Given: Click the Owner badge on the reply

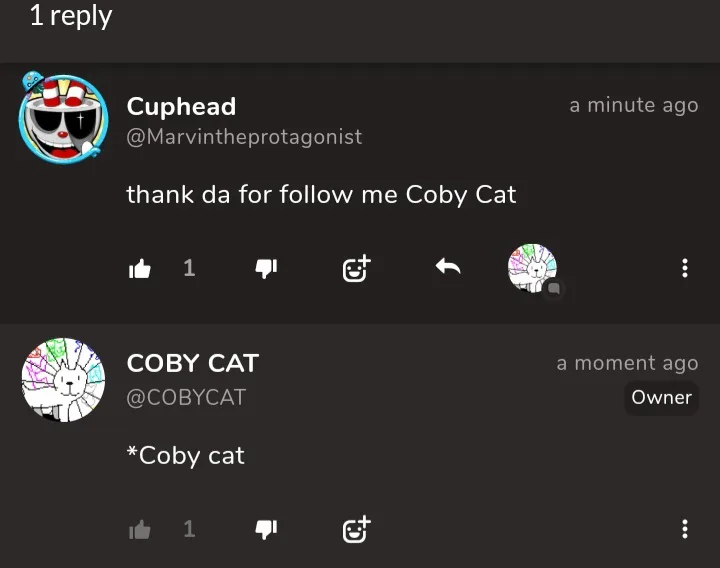Looking at the screenshot, I should point(661,397).
